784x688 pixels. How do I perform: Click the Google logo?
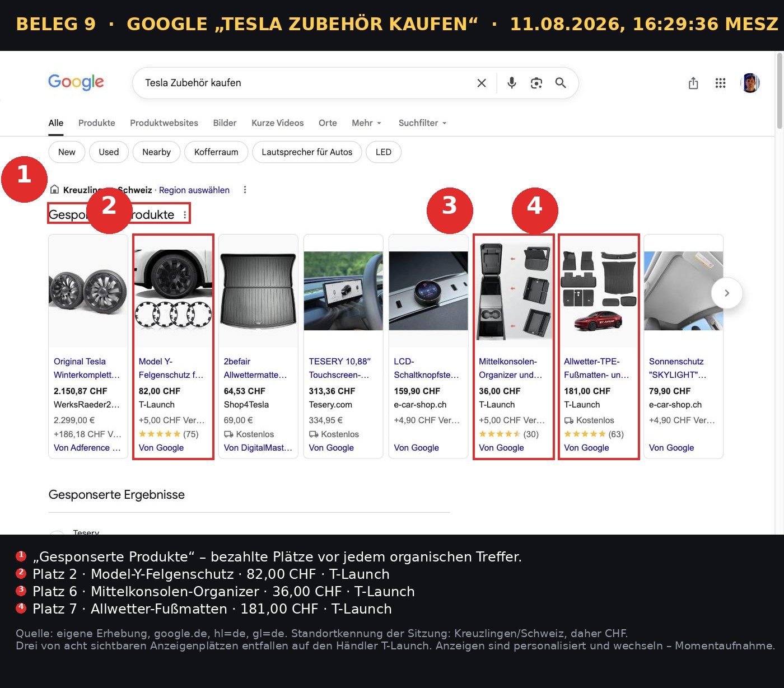point(76,82)
